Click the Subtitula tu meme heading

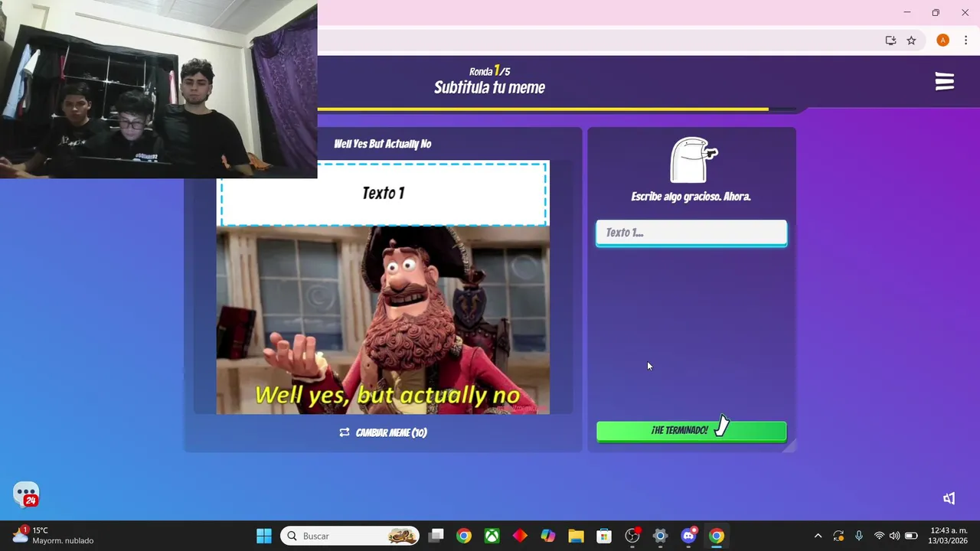(x=490, y=87)
